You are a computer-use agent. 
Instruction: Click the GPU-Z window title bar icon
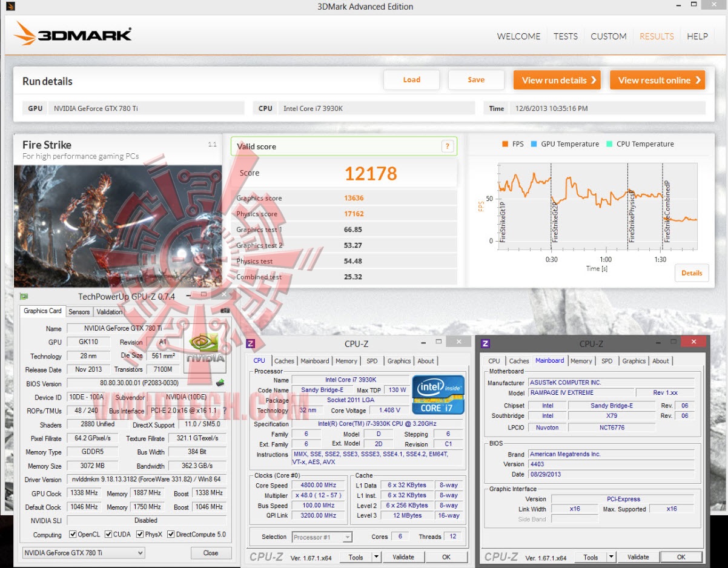24,297
